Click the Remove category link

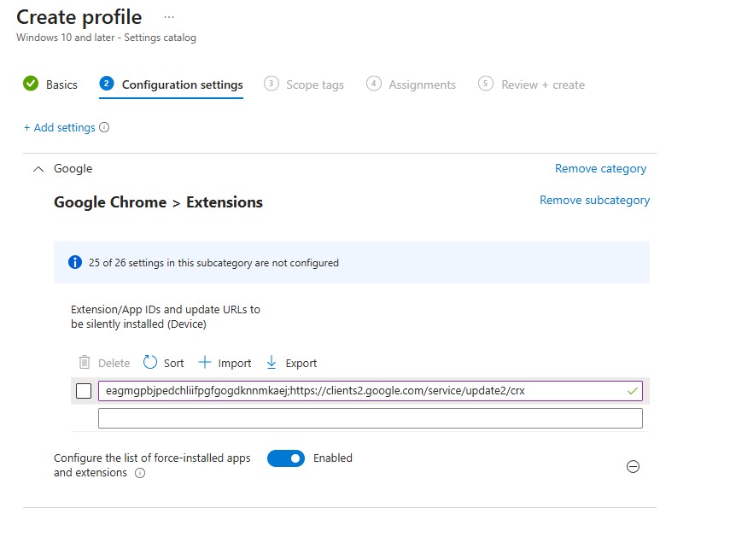tap(600, 168)
